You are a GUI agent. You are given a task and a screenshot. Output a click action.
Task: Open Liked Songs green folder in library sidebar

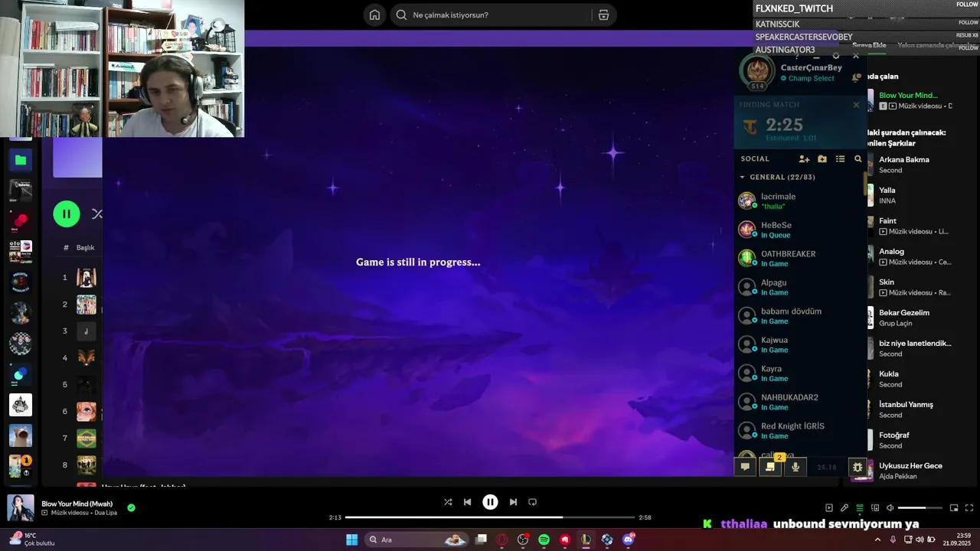(21, 160)
